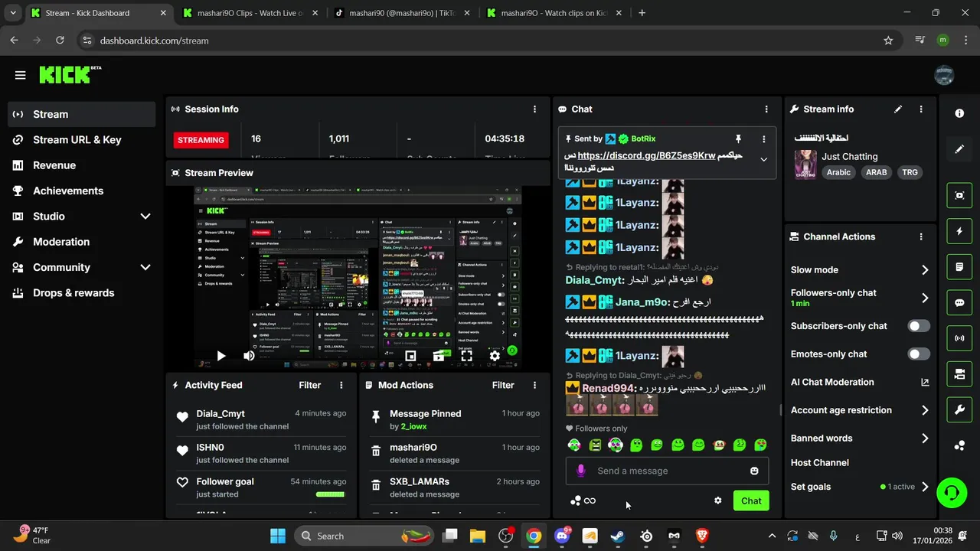Open Slow mode settings arrow
The image size is (980, 551).
[x=925, y=270]
